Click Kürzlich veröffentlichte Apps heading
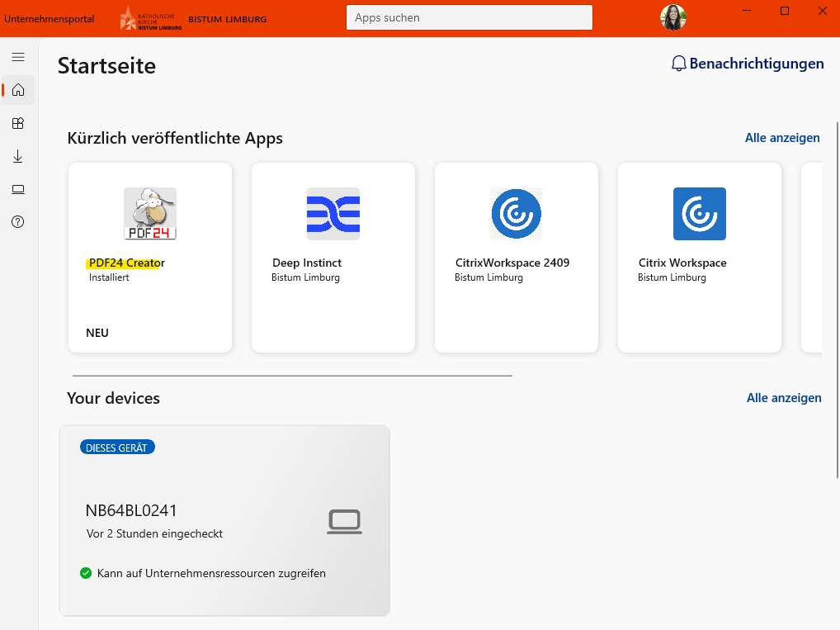 pyautogui.click(x=175, y=139)
